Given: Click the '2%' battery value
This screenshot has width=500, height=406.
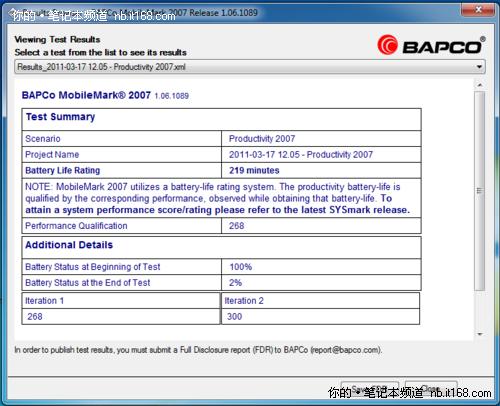Looking at the screenshot, I should [x=235, y=283].
